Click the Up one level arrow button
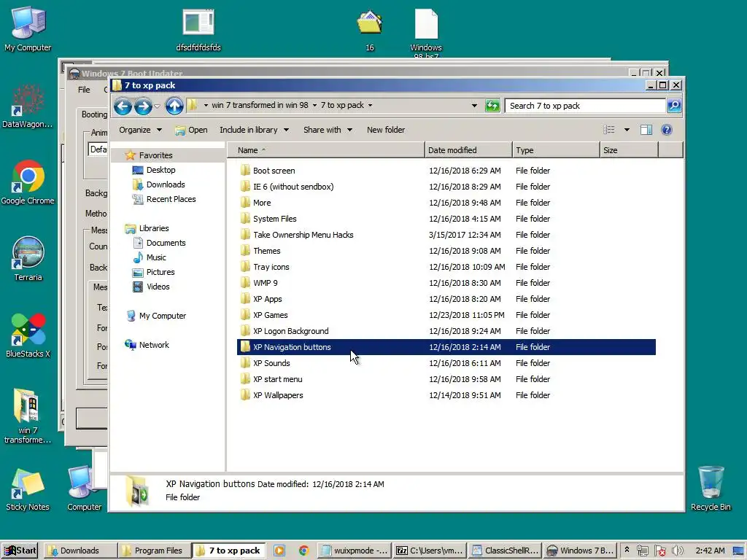747x560 pixels. tap(174, 106)
